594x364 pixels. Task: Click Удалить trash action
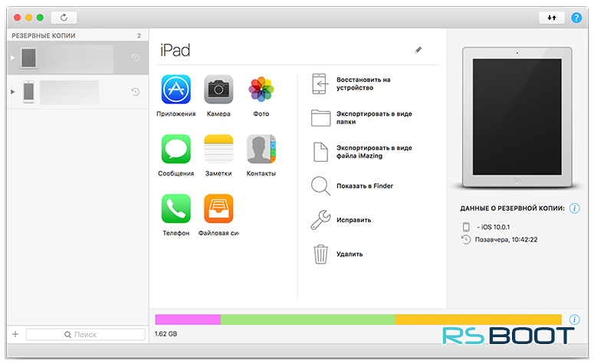click(336, 254)
